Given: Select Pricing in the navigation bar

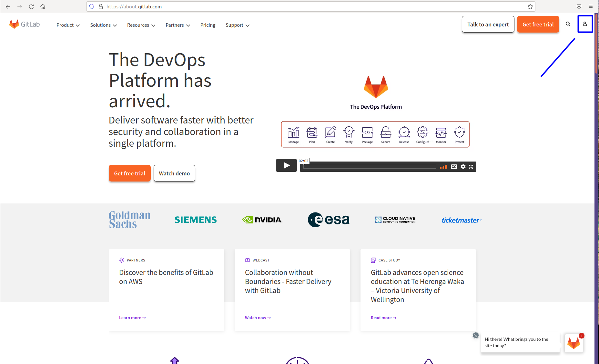Looking at the screenshot, I should pos(208,25).
